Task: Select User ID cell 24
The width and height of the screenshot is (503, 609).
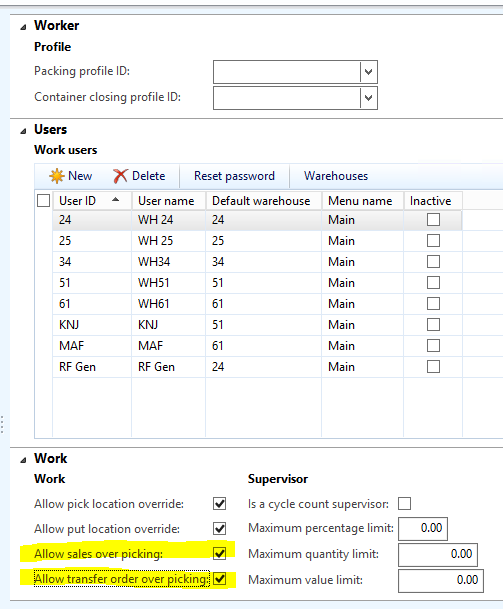Action: click(92, 220)
